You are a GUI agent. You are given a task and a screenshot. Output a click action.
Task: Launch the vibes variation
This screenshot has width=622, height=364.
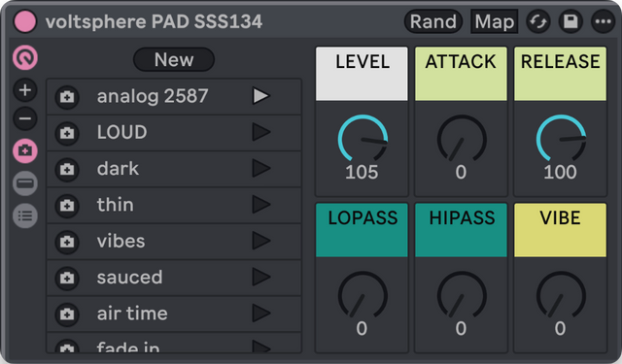(261, 241)
